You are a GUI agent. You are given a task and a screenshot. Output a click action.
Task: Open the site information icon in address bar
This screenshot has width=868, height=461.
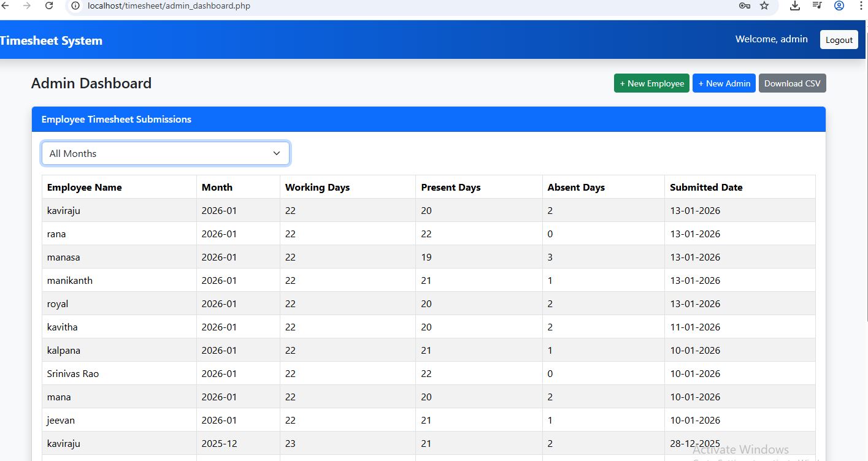coord(75,6)
